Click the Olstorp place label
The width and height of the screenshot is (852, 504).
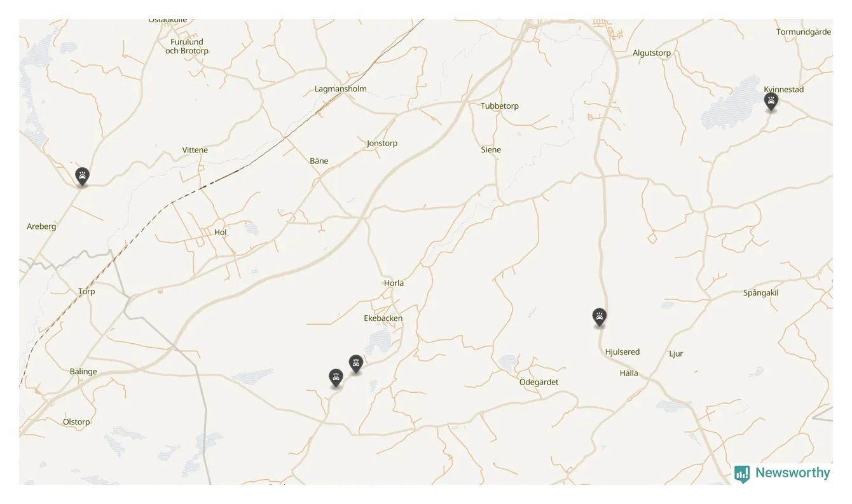point(76,422)
